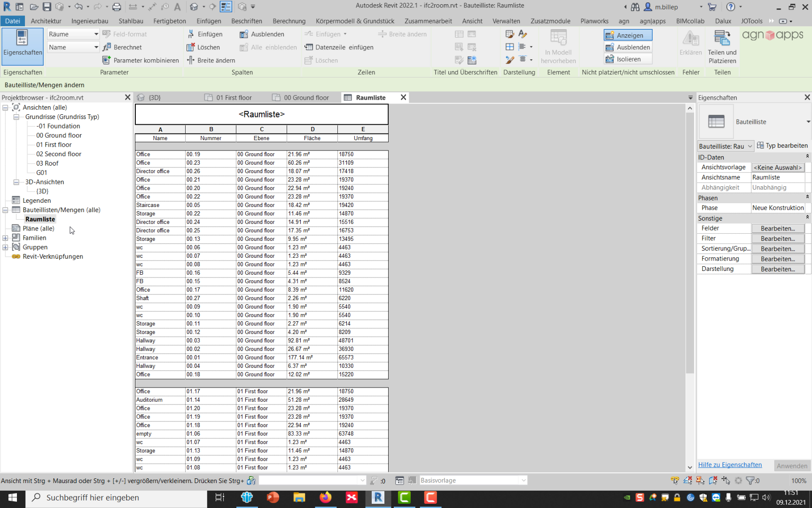The height and width of the screenshot is (508, 812).
Task: Open the Hilfe zu Eigenschaften link
Action: coord(730,465)
